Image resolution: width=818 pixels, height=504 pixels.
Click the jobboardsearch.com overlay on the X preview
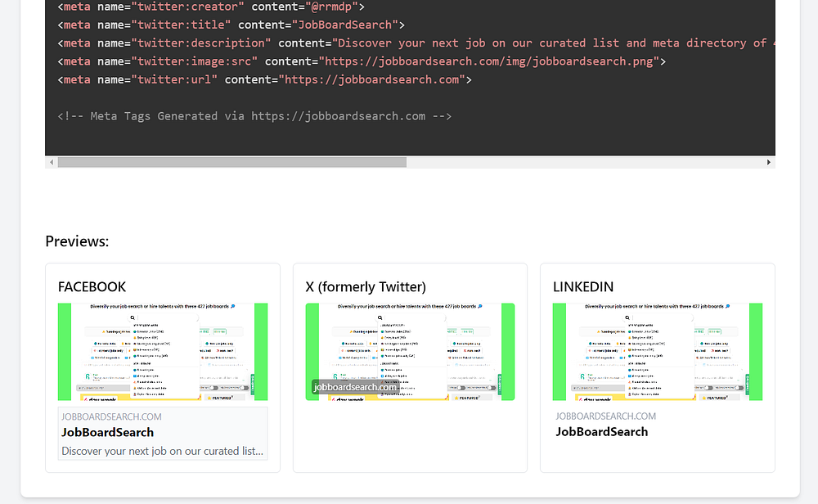click(355, 387)
